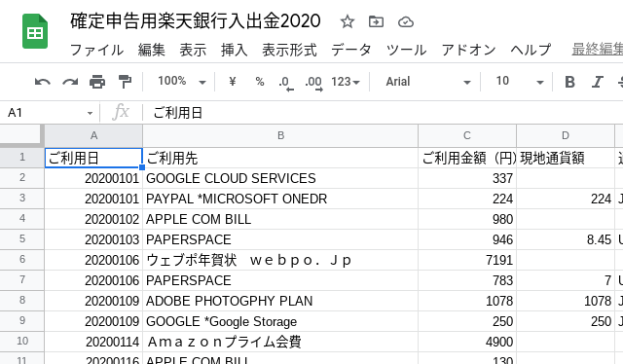Select date cell 20200102
The height and width of the screenshot is (364, 623).
(x=93, y=219)
